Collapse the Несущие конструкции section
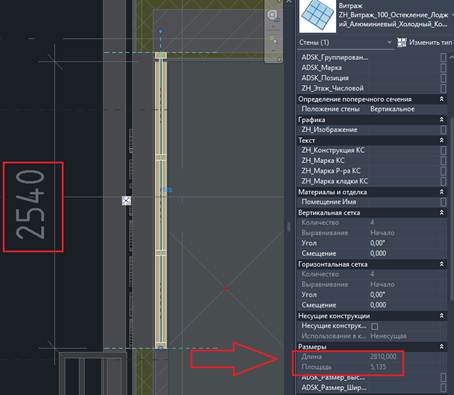This screenshot has height=395, width=454. [x=442, y=316]
